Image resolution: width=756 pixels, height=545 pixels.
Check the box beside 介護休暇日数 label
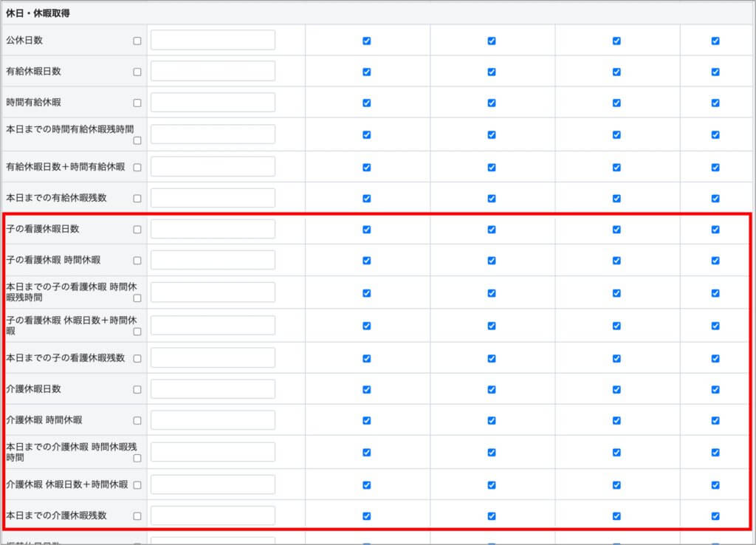[x=137, y=389]
